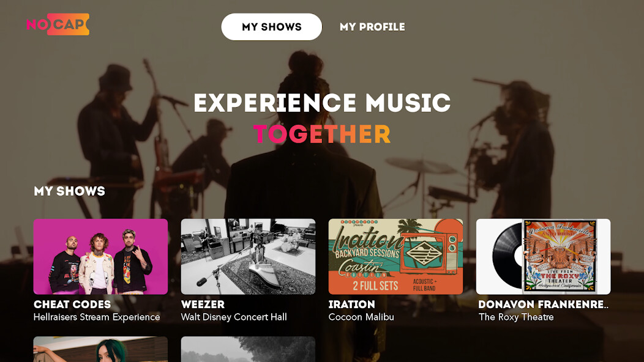Open the Cheat Codes show thumbnail
The image size is (644, 362).
click(x=100, y=256)
